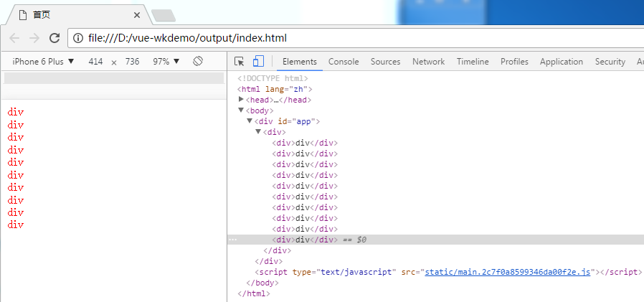Image resolution: width=644 pixels, height=302 pixels.
Task: Click the first red div text in page preview
Action: tap(16, 112)
